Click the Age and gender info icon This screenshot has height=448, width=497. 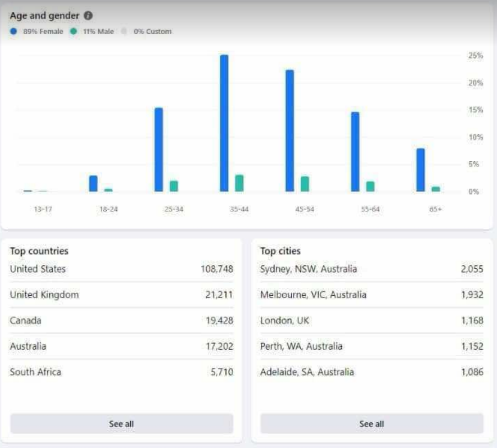pyautogui.click(x=88, y=16)
